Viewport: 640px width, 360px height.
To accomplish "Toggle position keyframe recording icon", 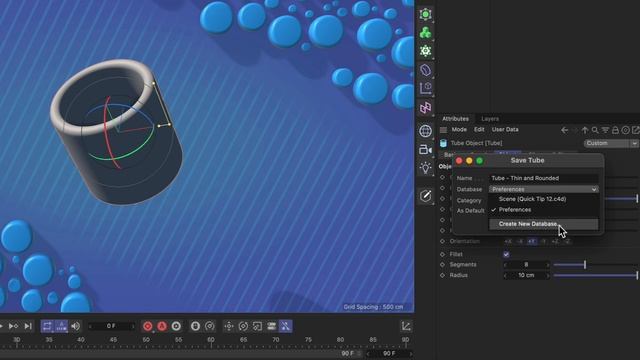I will point(229,326).
